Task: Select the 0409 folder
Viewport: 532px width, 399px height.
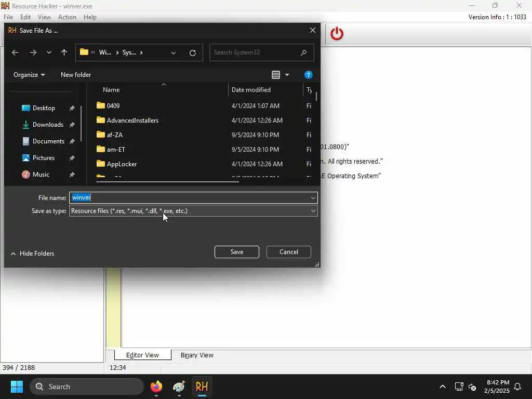Action: click(113, 106)
